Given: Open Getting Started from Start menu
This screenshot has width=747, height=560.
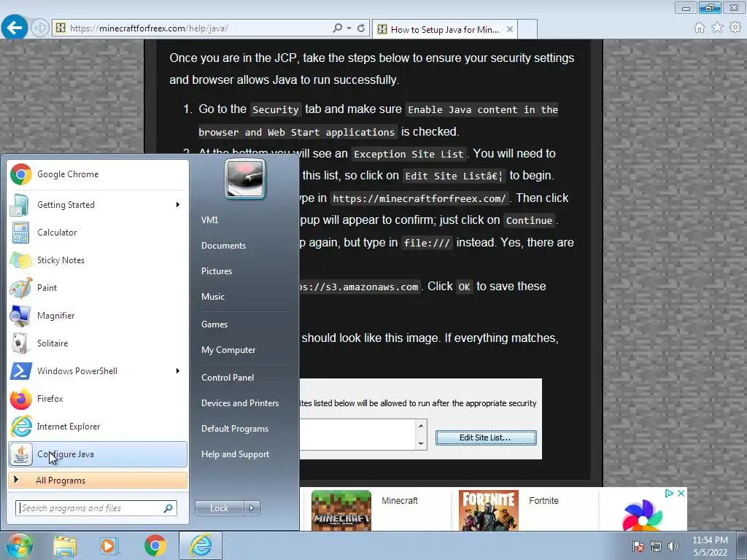Looking at the screenshot, I should pos(98,205).
